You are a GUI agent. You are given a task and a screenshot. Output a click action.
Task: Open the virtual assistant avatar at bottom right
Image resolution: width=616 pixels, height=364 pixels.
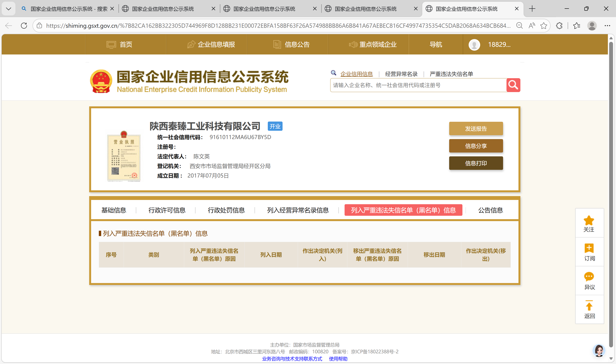point(599,351)
